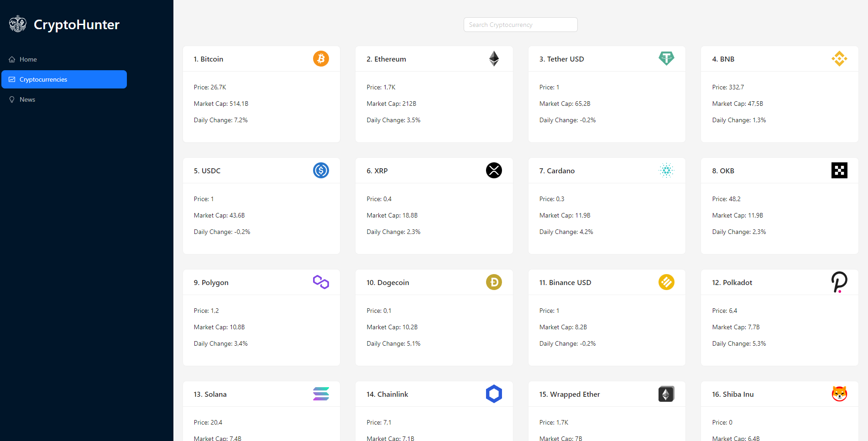Click Binance USD's Market Cap: 8,2B text
The width and height of the screenshot is (868, 441).
click(x=563, y=327)
